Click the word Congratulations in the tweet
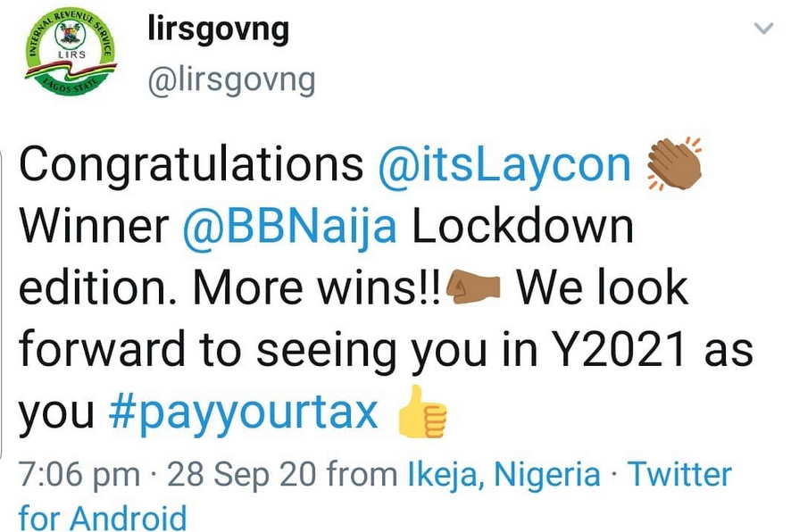This screenshot has width=791, height=532. [x=191, y=165]
